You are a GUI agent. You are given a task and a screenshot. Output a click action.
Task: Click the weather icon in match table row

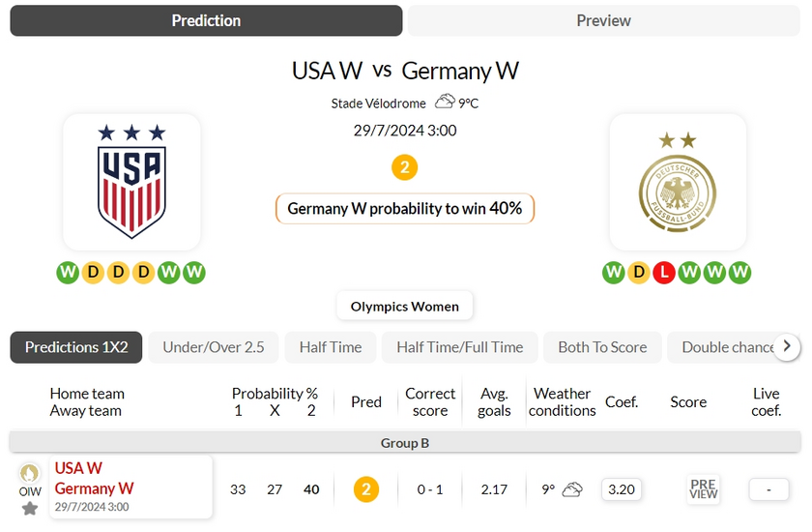click(x=572, y=489)
